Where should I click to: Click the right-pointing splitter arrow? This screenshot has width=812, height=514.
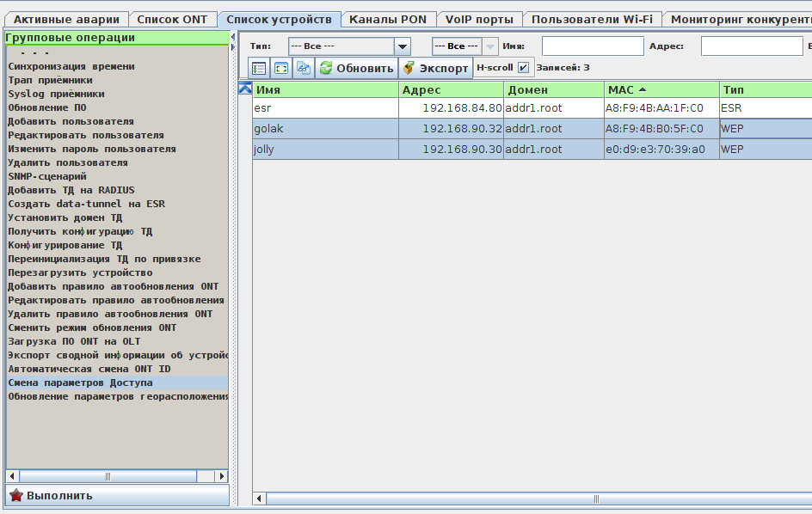(x=232, y=47)
